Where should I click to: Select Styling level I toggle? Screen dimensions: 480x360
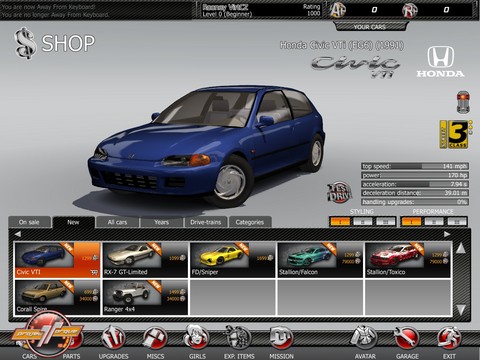click(x=340, y=221)
